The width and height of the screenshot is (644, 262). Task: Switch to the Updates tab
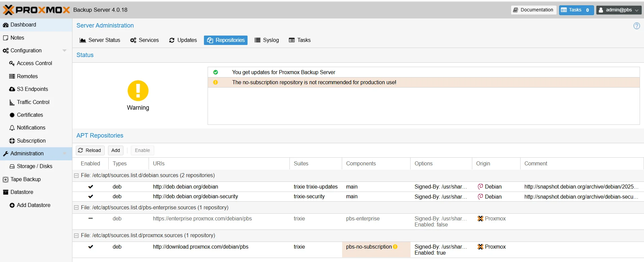click(183, 40)
